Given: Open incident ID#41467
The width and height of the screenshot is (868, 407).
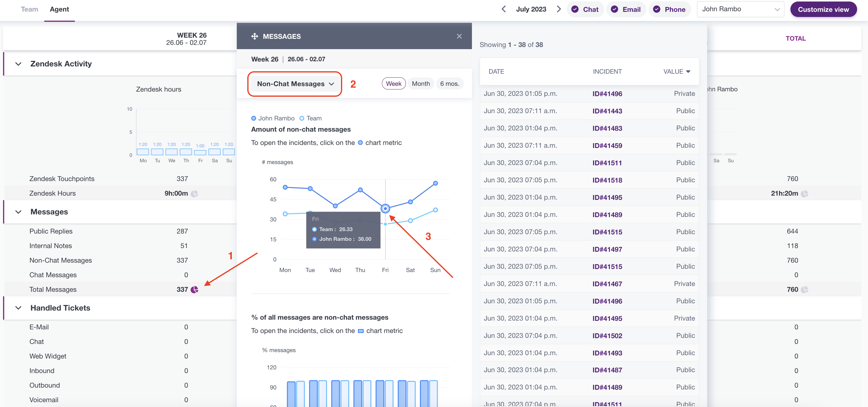Looking at the screenshot, I should (x=607, y=284).
